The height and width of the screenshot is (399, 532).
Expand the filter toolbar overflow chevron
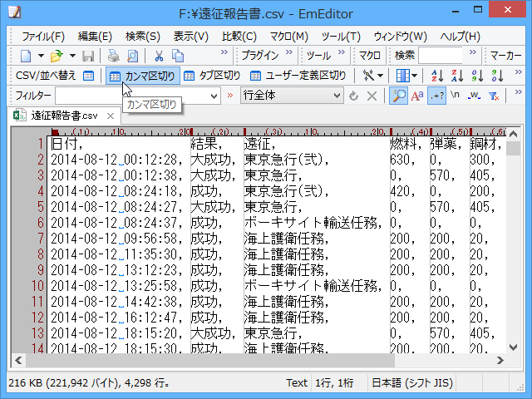point(518,92)
